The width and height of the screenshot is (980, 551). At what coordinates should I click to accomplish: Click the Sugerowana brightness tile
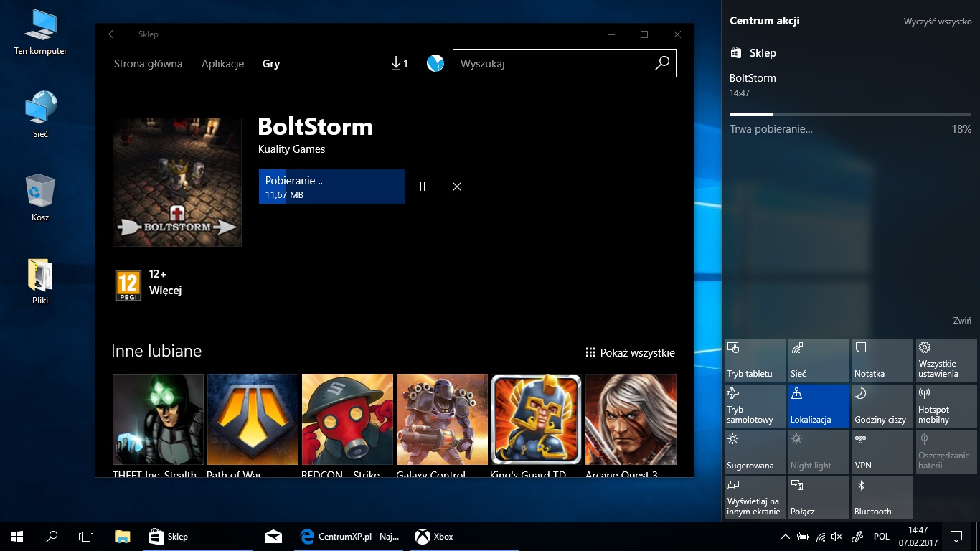(x=755, y=452)
